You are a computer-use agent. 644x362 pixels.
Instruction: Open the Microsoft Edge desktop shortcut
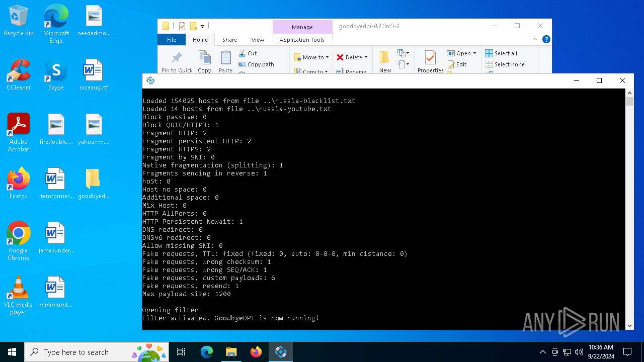56,24
